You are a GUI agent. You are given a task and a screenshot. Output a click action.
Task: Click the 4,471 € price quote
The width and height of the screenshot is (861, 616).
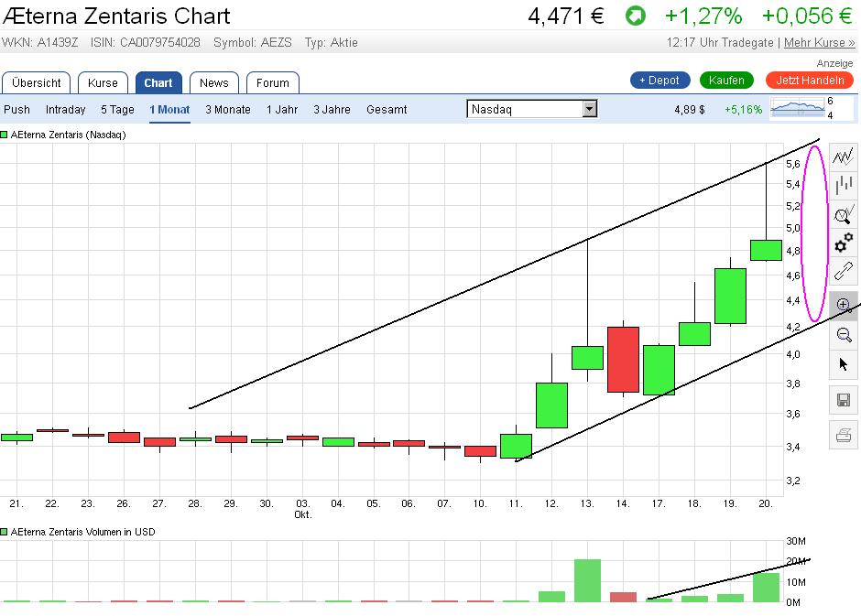pos(566,16)
